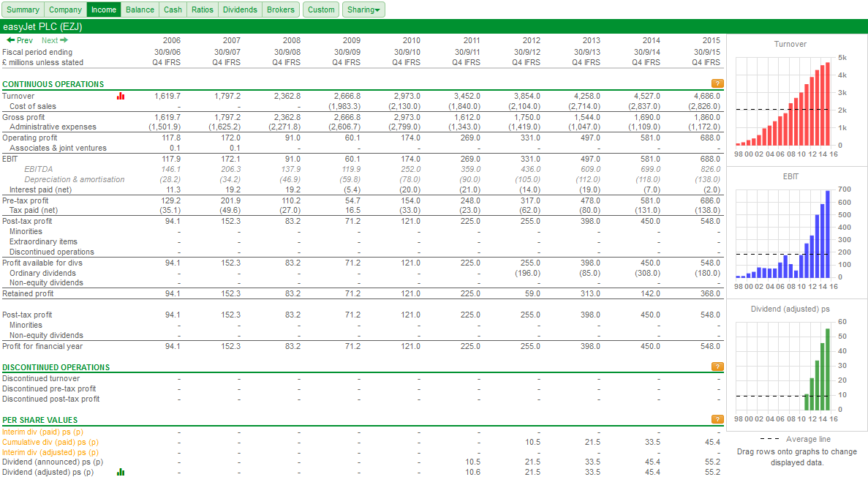Select the Operating profit row label
Screen dimensions: 868x477
tap(30, 138)
